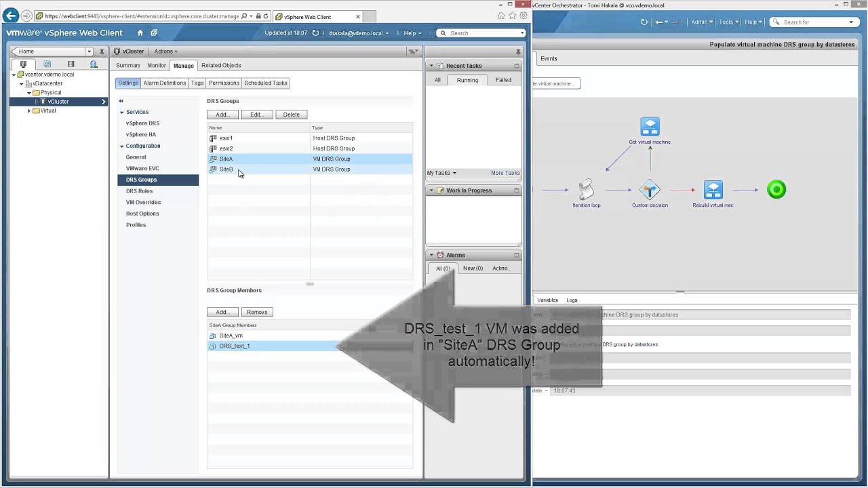Select the SiteB VM DRS Group row
The height and width of the screenshot is (488, 868).
point(310,169)
